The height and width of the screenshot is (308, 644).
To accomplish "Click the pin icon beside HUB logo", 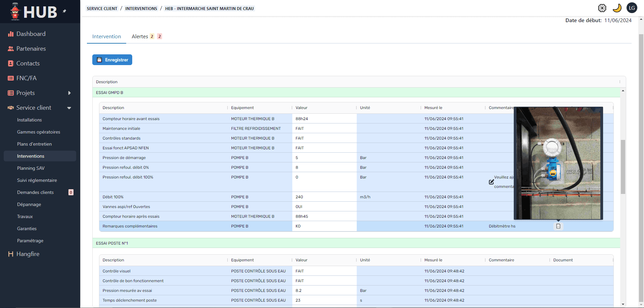I will (x=64, y=11).
